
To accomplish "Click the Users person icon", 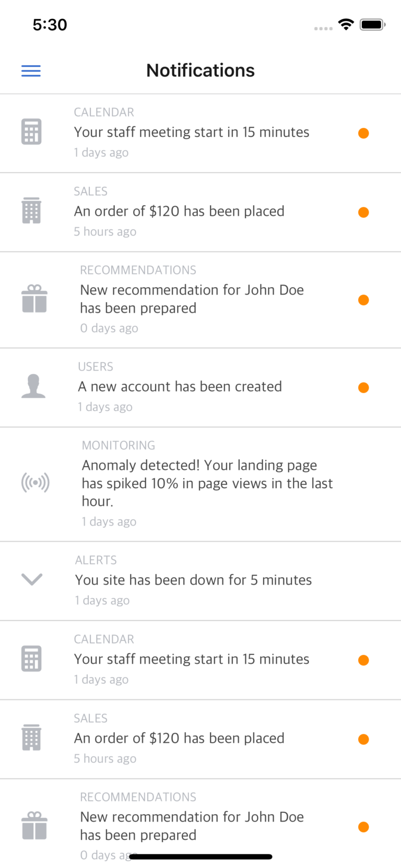I will coord(33,387).
